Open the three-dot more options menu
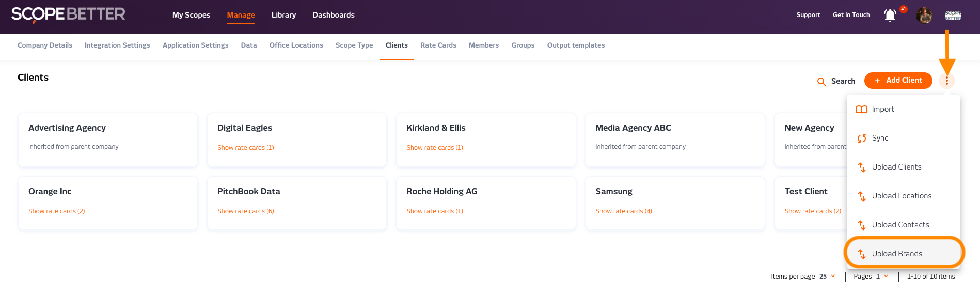This screenshot has width=980, height=291. pos(946,81)
